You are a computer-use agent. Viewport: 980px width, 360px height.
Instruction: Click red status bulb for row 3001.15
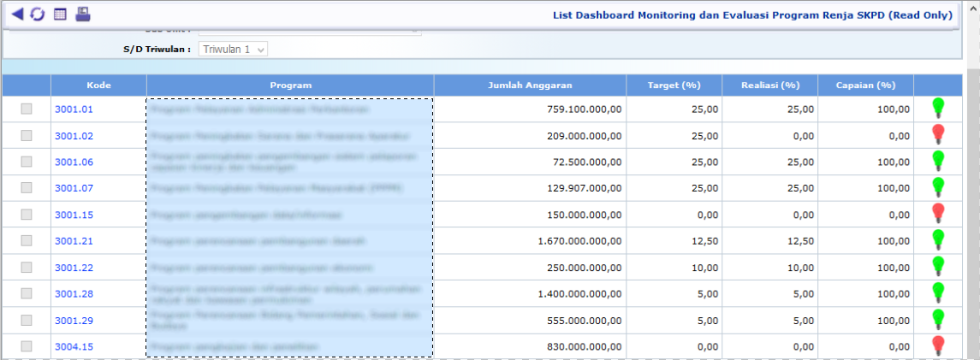tap(938, 213)
